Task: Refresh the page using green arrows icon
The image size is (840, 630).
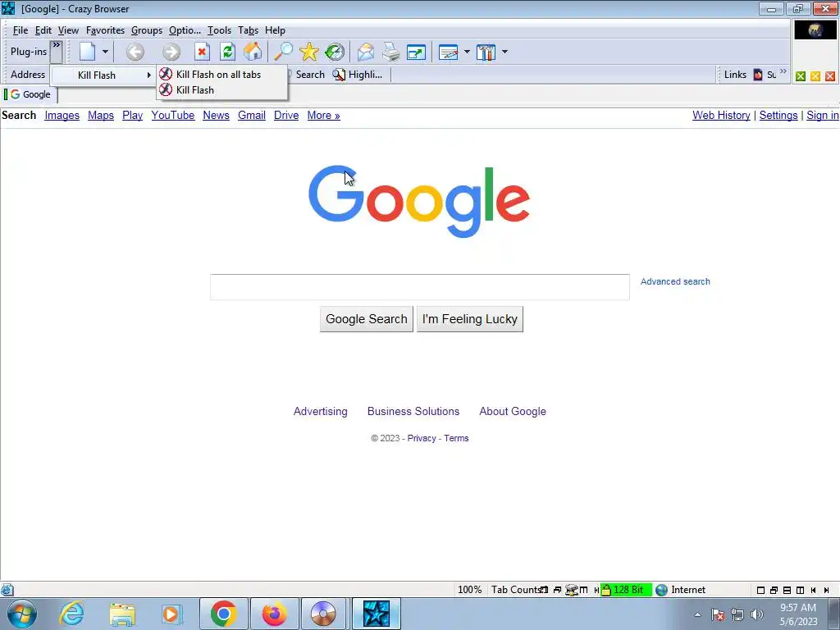Action: pos(228,52)
